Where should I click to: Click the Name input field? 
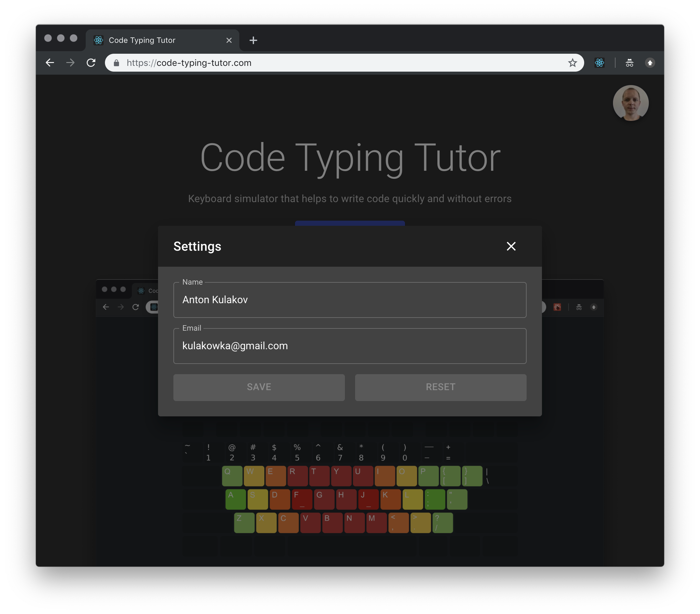pyautogui.click(x=350, y=300)
